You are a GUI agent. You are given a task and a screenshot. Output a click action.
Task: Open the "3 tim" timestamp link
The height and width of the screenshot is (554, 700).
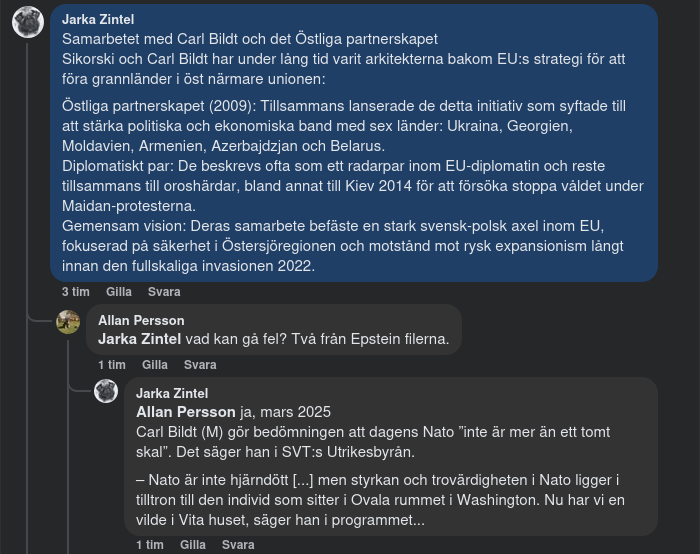[x=75, y=292]
